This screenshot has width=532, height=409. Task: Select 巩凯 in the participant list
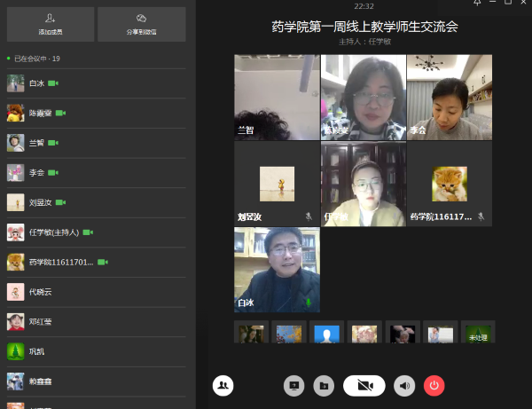(x=36, y=351)
